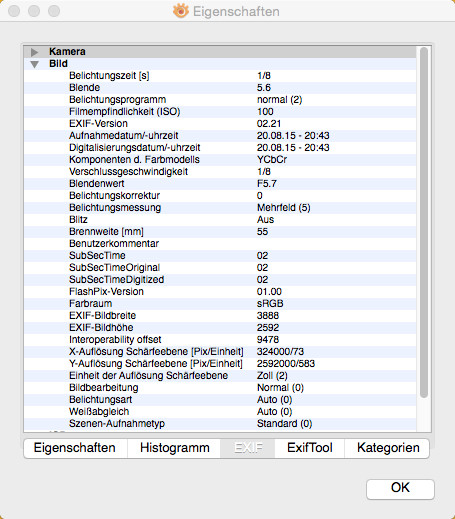Screen dimensions: 455x519
Task: Select the Blende row
Action: pyautogui.click(x=220, y=88)
